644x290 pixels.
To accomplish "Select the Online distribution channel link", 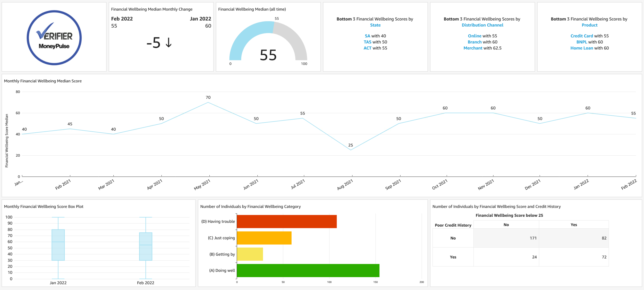I will point(474,36).
